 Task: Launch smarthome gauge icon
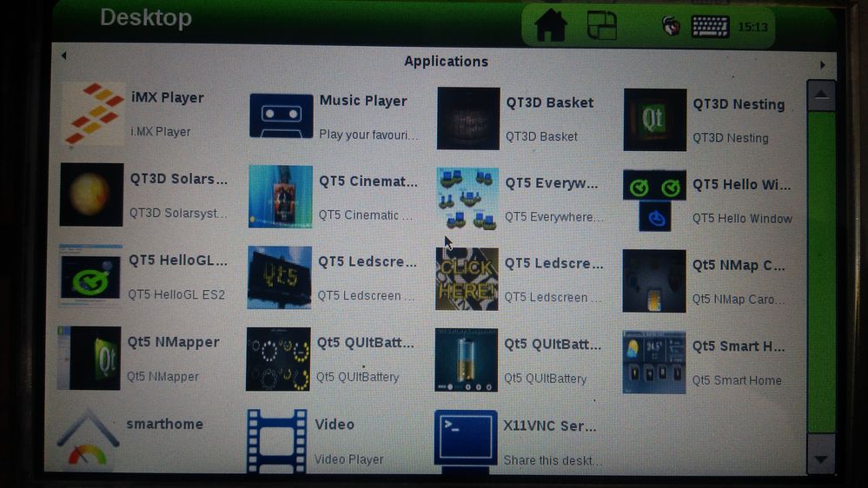(x=88, y=439)
